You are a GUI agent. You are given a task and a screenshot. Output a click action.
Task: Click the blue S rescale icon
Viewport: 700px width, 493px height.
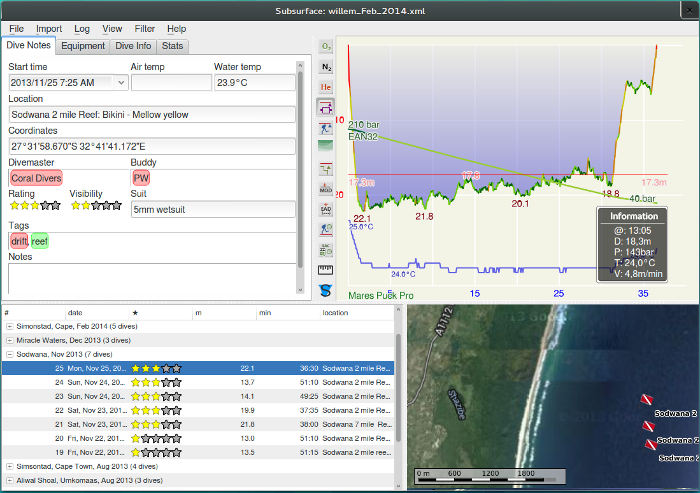pyautogui.click(x=326, y=291)
